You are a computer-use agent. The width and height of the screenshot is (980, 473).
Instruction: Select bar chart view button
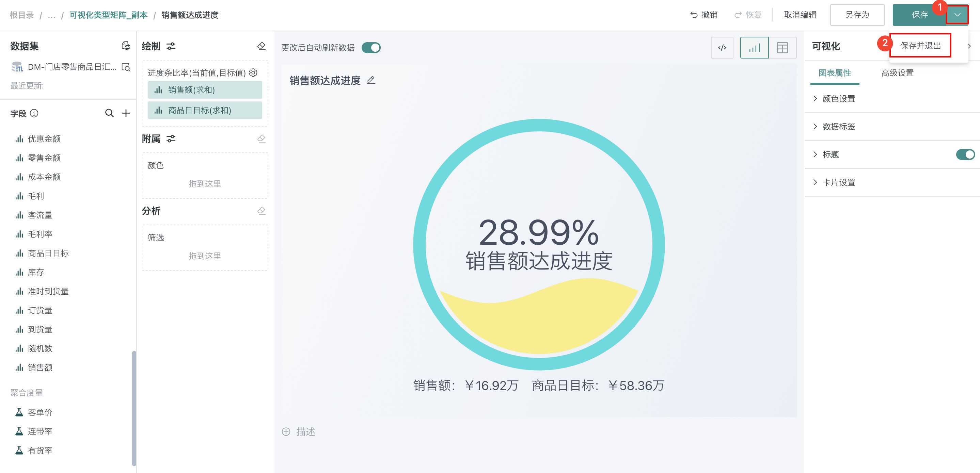754,48
